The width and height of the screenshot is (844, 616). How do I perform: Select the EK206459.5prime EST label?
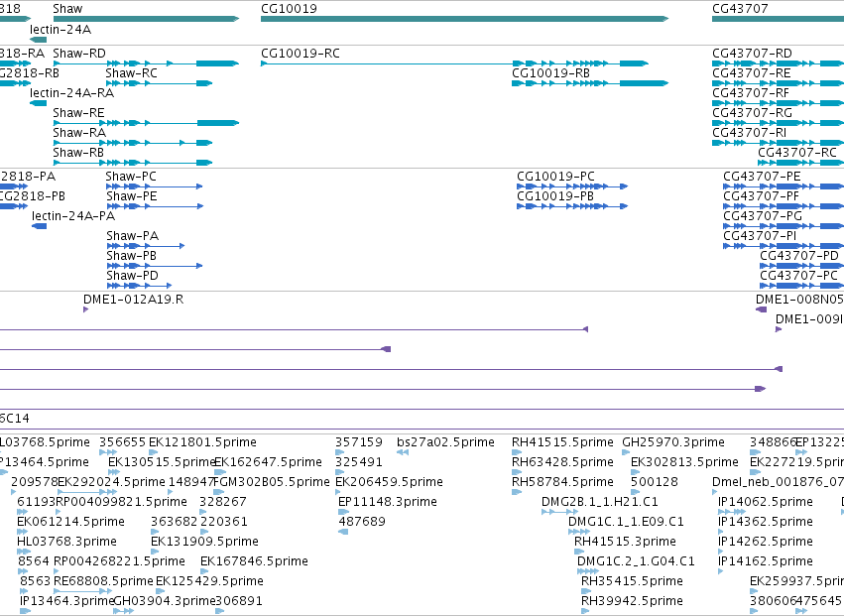(x=389, y=482)
